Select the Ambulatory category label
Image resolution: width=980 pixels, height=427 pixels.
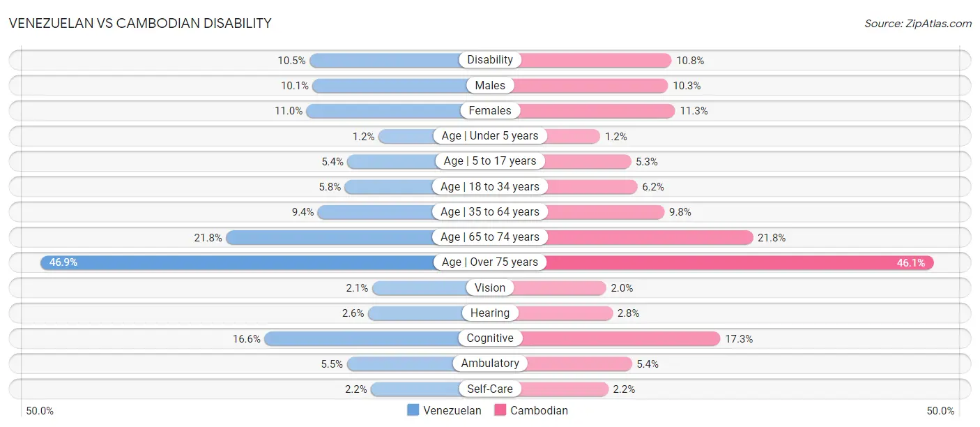point(490,364)
